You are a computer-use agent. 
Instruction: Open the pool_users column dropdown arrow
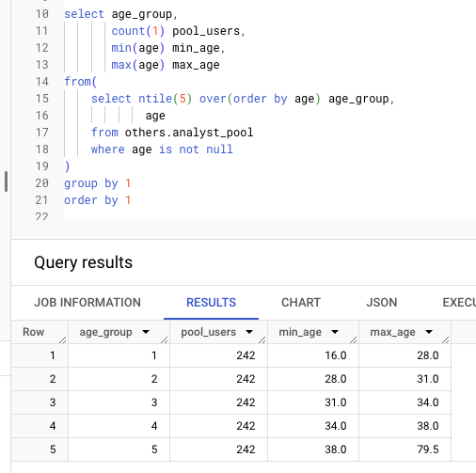pos(249,332)
